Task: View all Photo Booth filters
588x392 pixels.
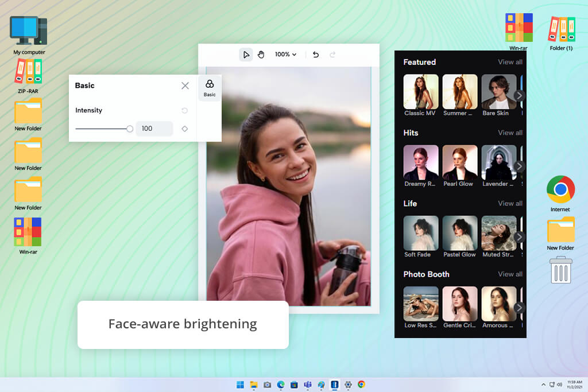Action: pos(510,274)
